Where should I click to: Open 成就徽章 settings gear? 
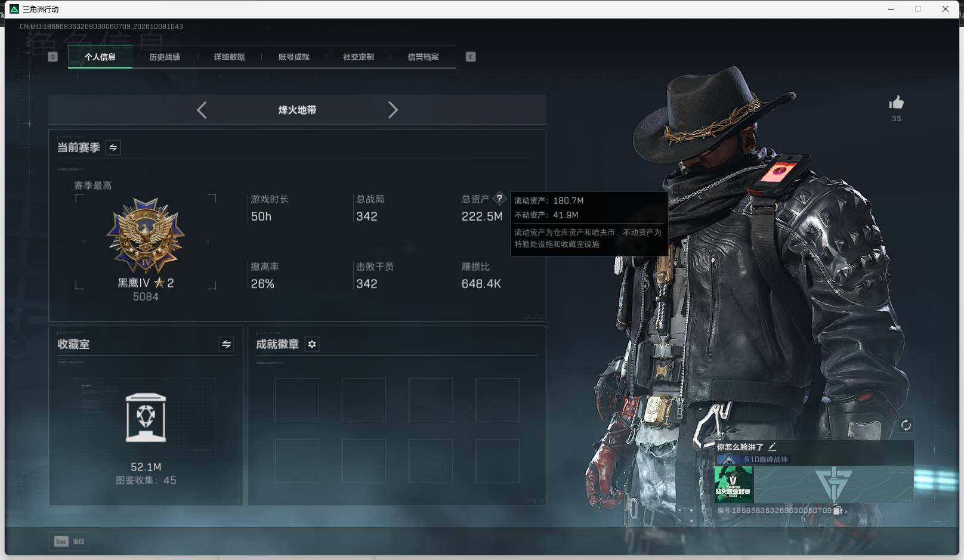pyautogui.click(x=312, y=344)
